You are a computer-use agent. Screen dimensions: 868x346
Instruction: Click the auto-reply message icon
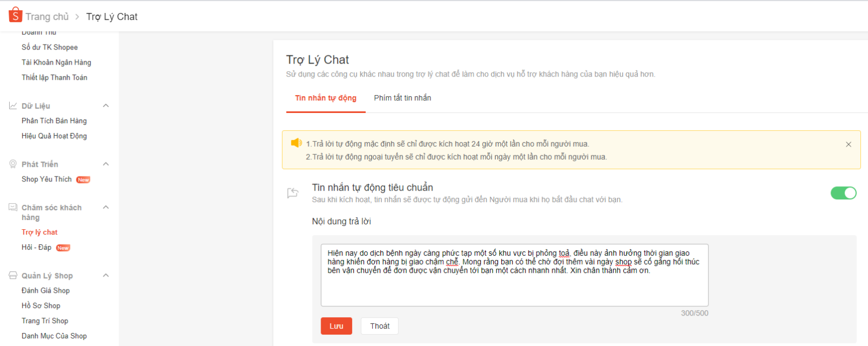tap(293, 193)
